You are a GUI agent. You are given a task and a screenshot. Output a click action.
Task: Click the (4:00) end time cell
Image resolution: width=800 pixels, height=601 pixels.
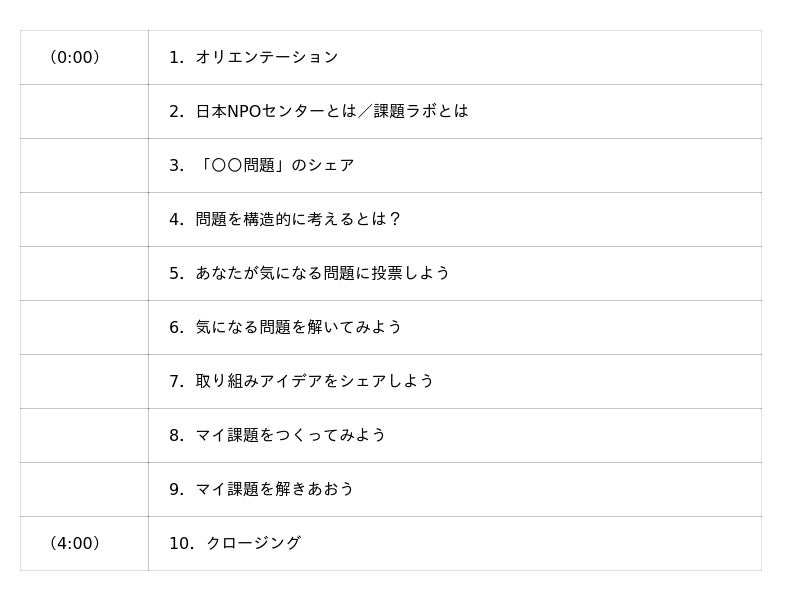click(x=84, y=543)
